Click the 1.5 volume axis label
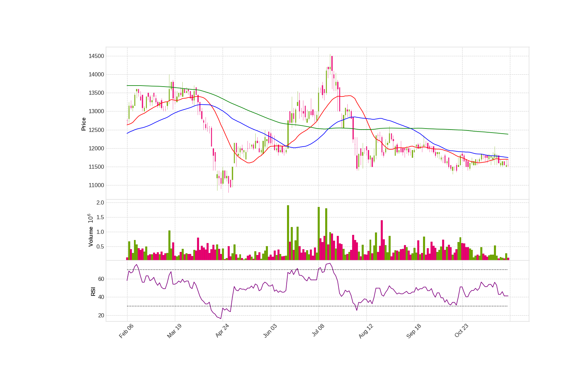This screenshot has width=588, height=392. tap(100, 217)
